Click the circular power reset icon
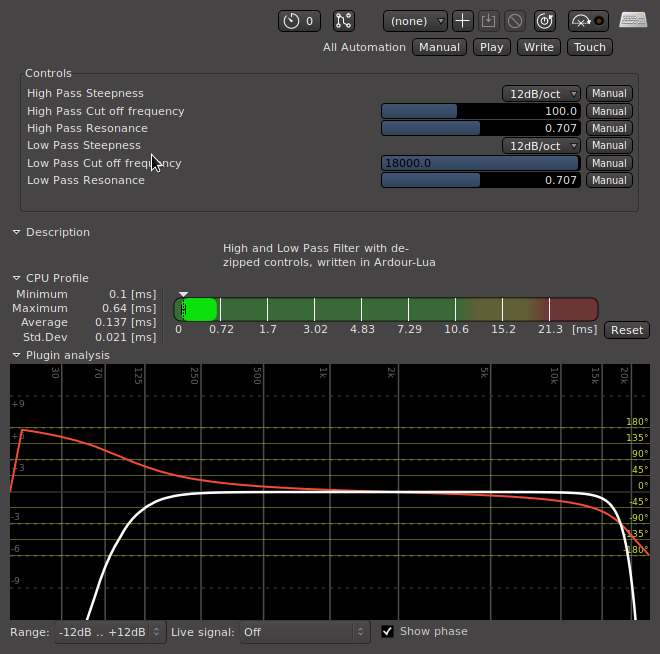The width and height of the screenshot is (660, 654). [545, 21]
